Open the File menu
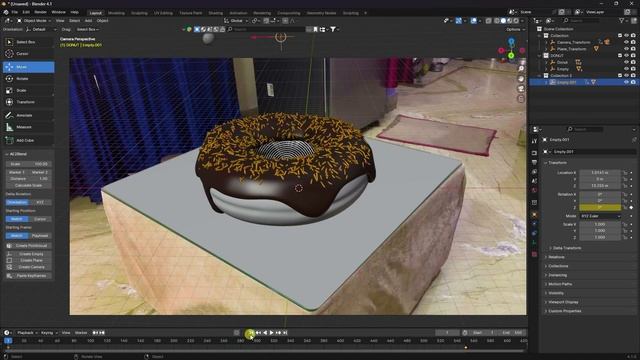 [14, 12]
